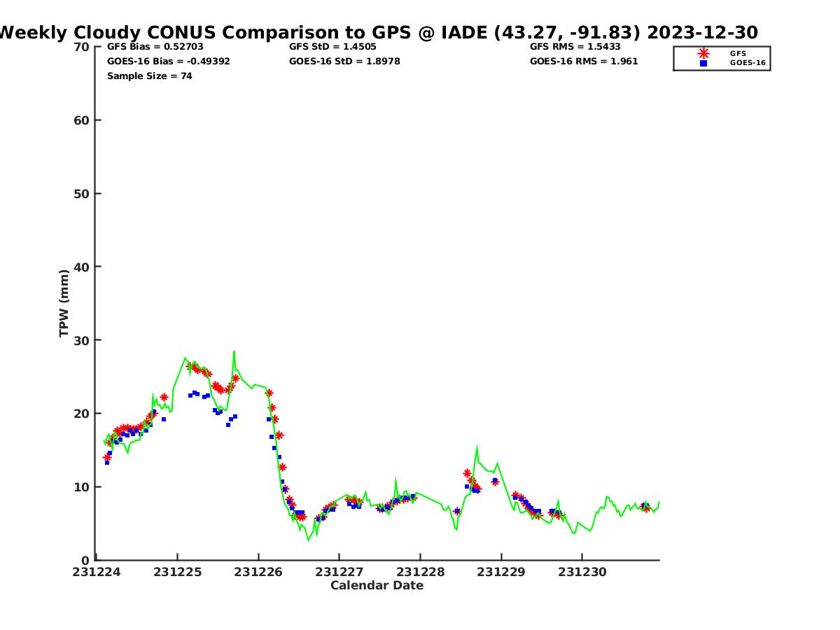
Task: Select the GOES-16 label in the legend
Action: pyautogui.click(x=748, y=63)
